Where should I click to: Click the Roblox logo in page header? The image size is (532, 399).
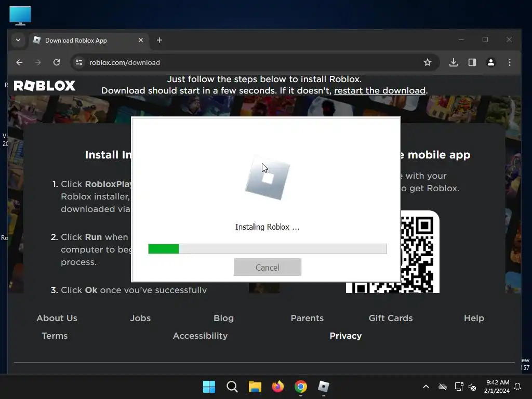[x=44, y=86]
